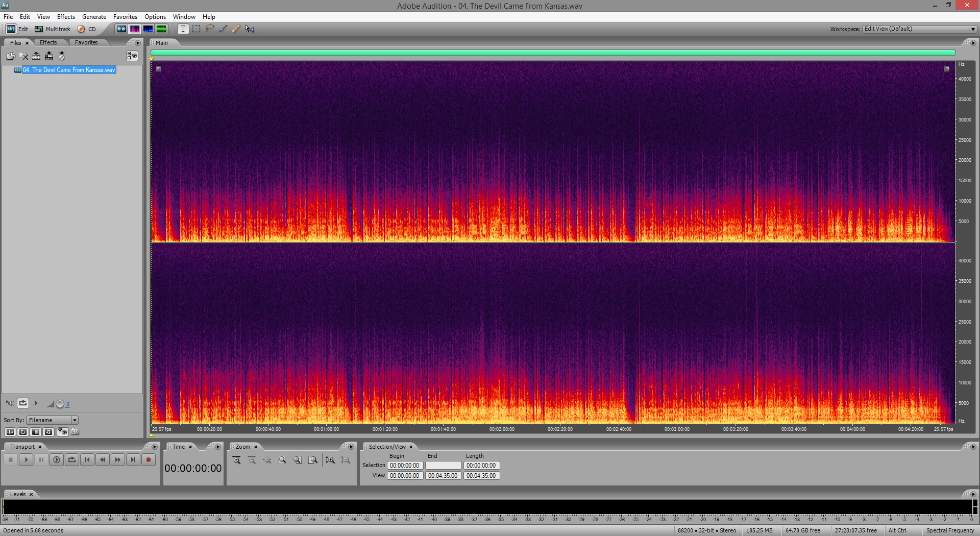Viewport: 980px width, 536px height.
Task: Close the Files tab
Action: pos(27,43)
